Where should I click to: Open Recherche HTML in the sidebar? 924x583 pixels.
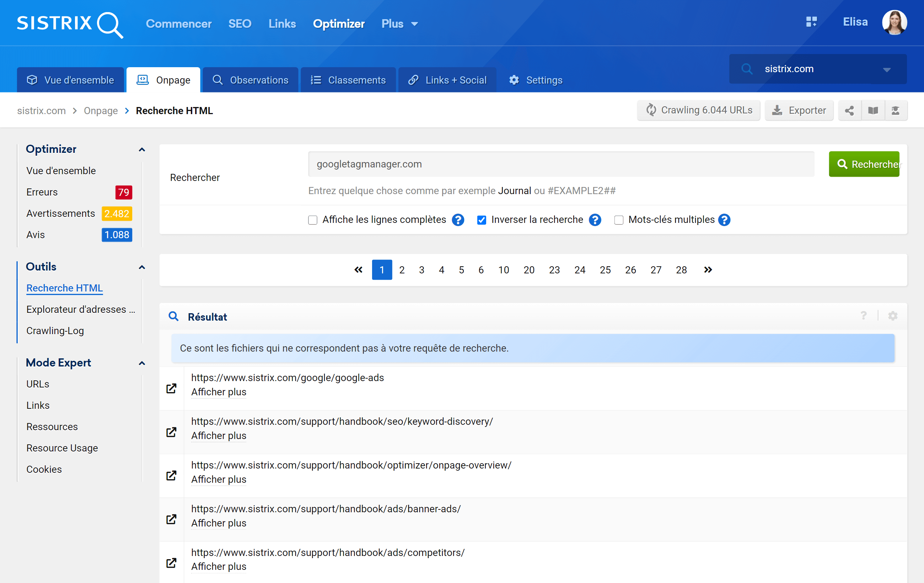(64, 288)
